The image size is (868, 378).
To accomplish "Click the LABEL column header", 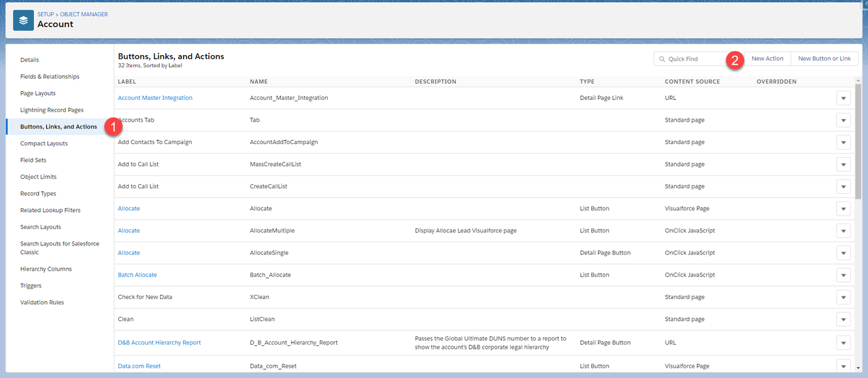I will point(127,82).
